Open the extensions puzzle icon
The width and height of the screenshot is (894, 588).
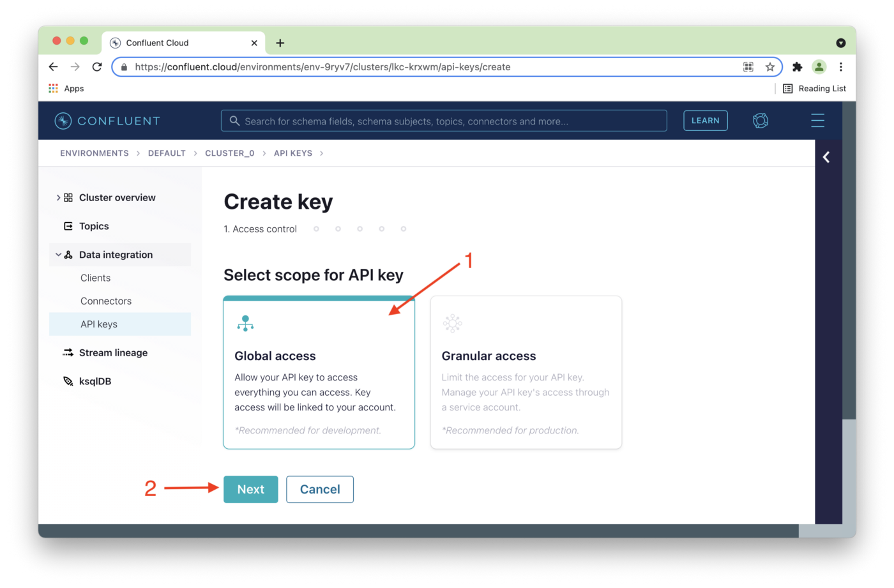[x=797, y=66]
